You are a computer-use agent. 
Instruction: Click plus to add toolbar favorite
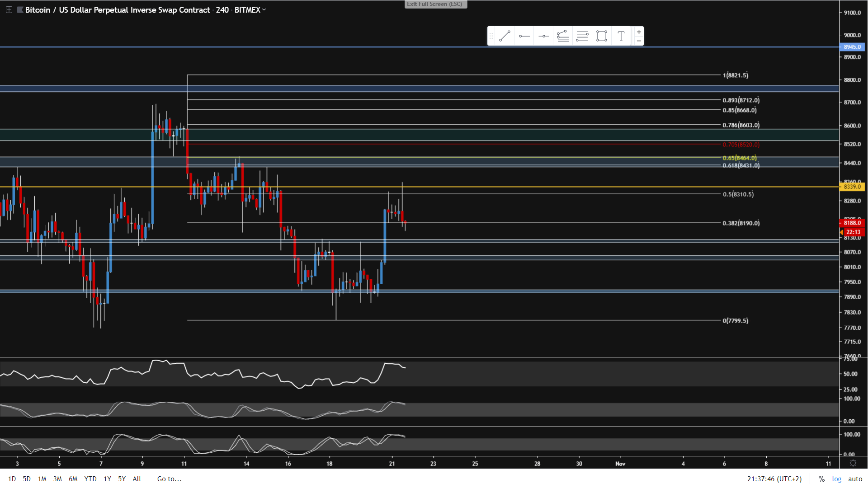pos(639,32)
